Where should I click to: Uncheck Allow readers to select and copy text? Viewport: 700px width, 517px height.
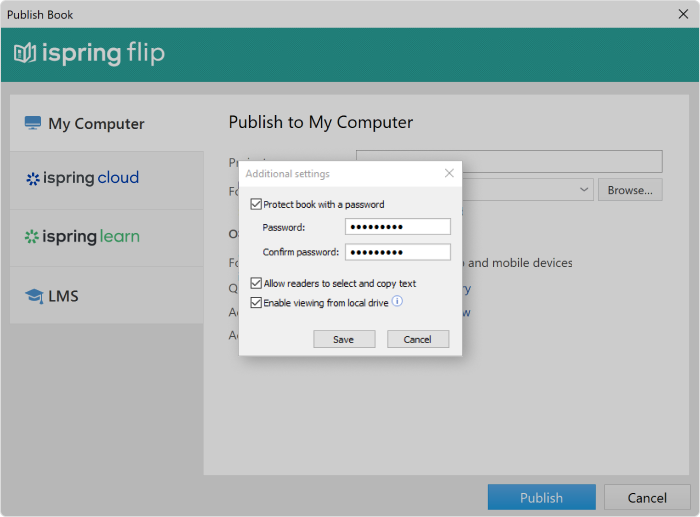click(x=256, y=283)
